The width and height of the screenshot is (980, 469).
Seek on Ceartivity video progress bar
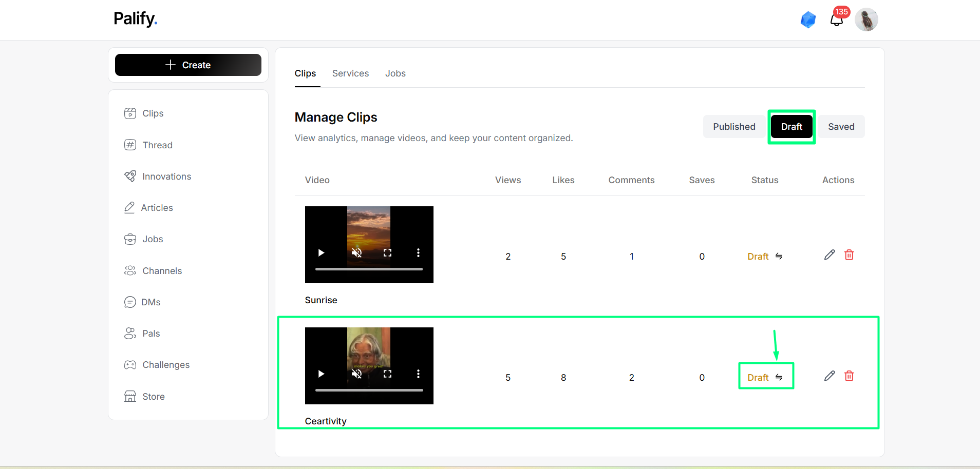369,390
